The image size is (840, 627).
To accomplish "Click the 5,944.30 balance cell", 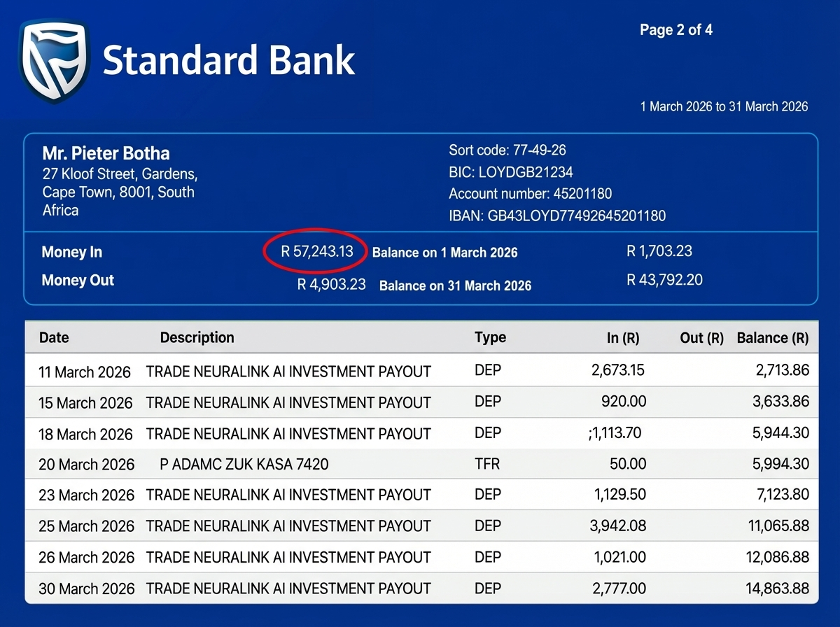I will (x=781, y=433).
